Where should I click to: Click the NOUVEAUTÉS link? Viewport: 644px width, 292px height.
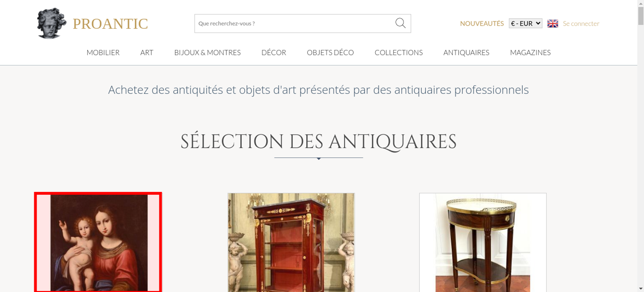(x=482, y=23)
